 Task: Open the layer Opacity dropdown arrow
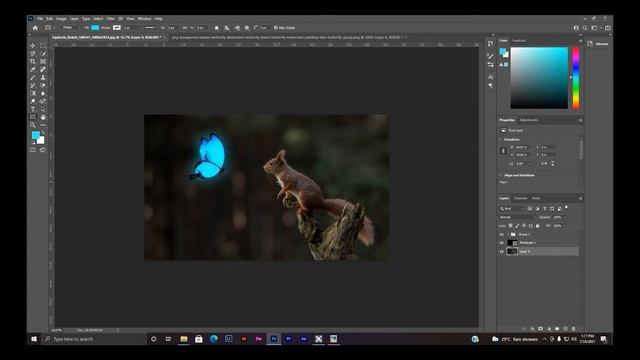(565, 217)
